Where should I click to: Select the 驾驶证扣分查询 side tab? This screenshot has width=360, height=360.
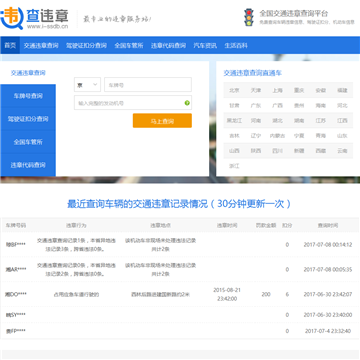(x=28, y=119)
